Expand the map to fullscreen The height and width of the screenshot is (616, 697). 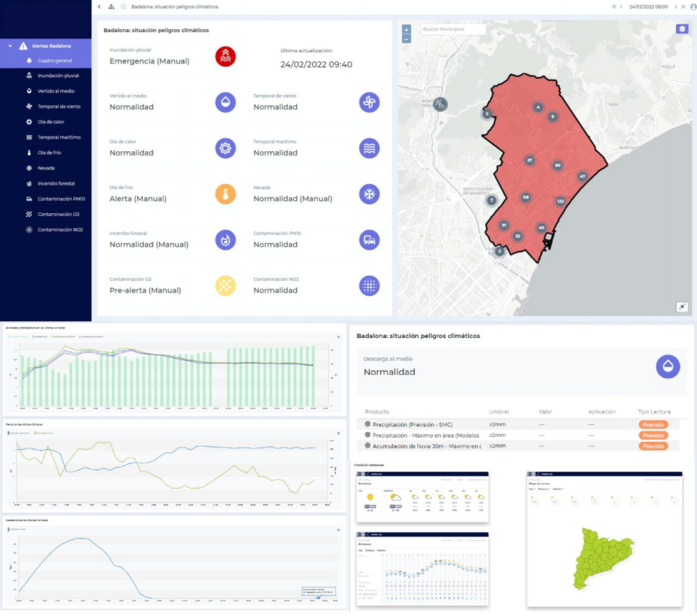coord(682,307)
